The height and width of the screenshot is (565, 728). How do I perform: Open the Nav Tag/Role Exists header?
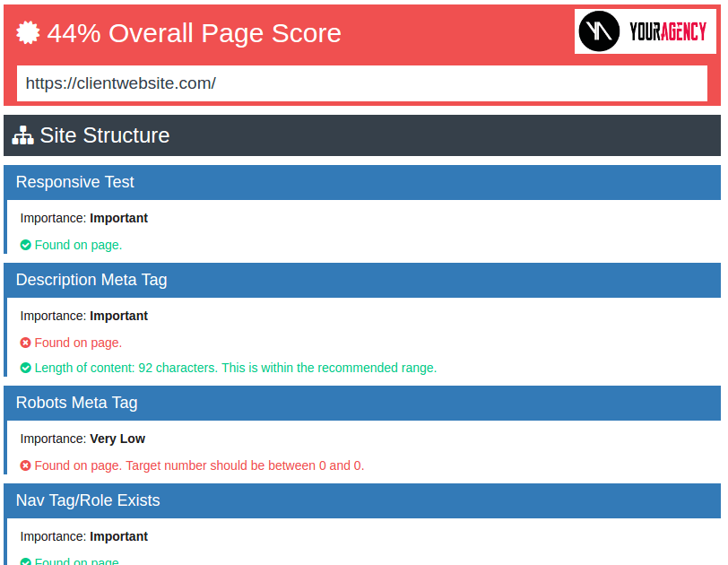362,500
